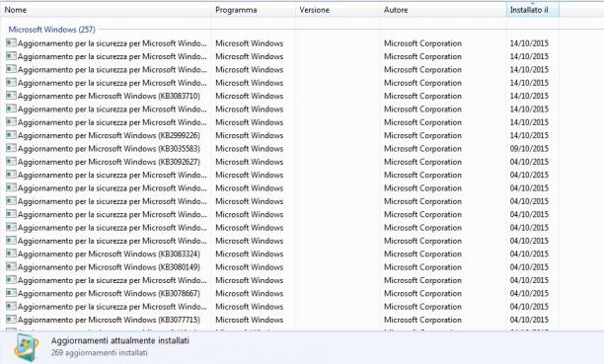
Task: Click Microsoft Corporation in the KB3035583 row
Action: [x=422, y=148]
